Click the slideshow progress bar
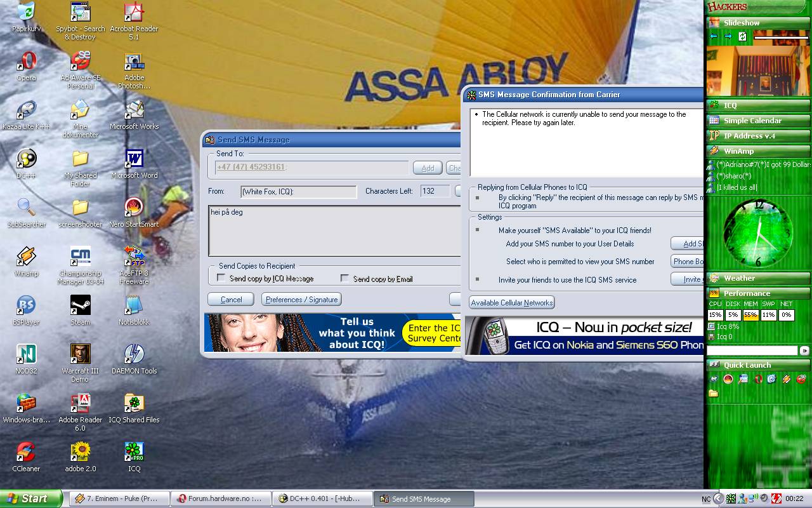Image resolution: width=812 pixels, height=508 pixels. point(780,39)
